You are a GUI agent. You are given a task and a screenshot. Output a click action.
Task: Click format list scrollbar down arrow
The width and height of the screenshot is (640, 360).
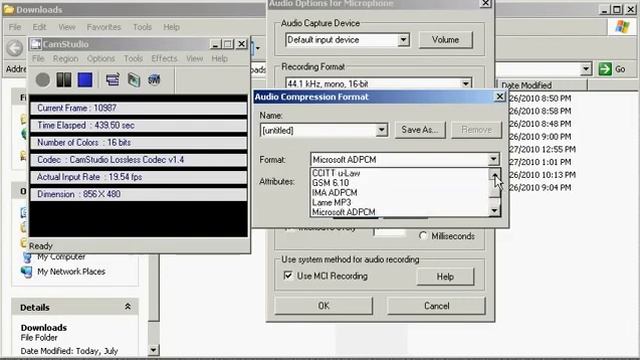(x=494, y=211)
